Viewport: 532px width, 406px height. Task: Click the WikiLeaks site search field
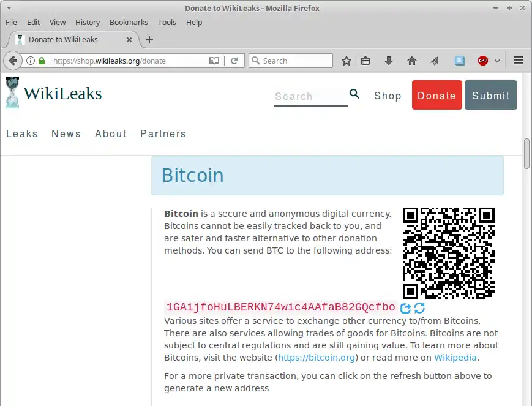(310, 96)
